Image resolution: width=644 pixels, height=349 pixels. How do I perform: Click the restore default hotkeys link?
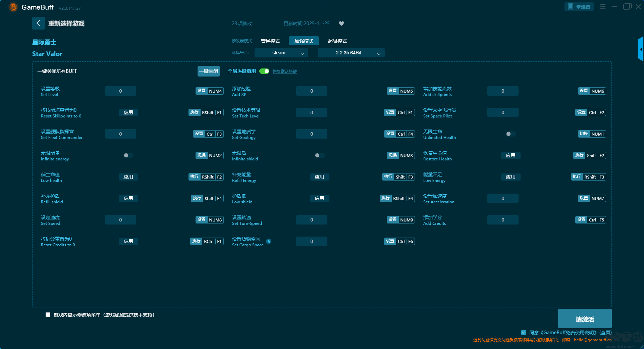(284, 71)
